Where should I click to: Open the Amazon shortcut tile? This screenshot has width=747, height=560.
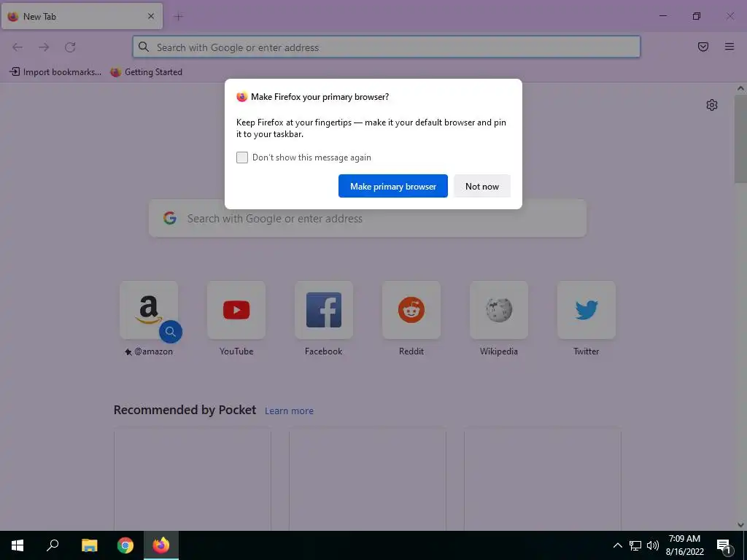[x=149, y=310]
